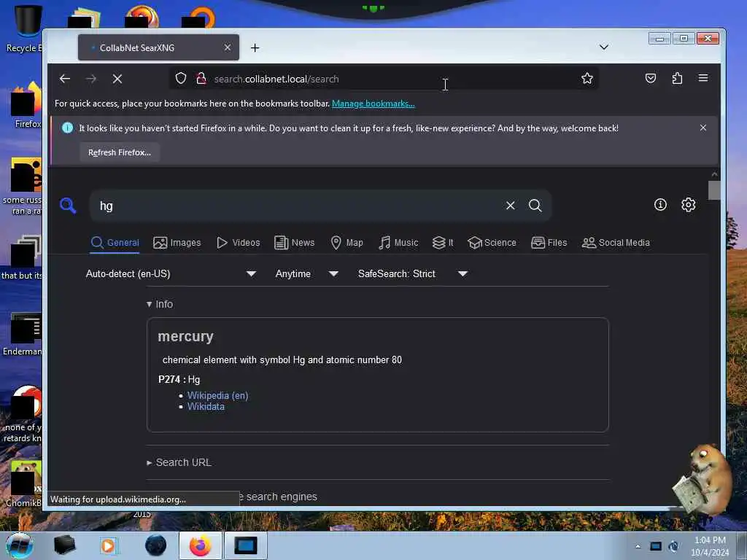Switch to the Music category
Image resolution: width=747 pixels, height=560 pixels.
click(x=398, y=242)
